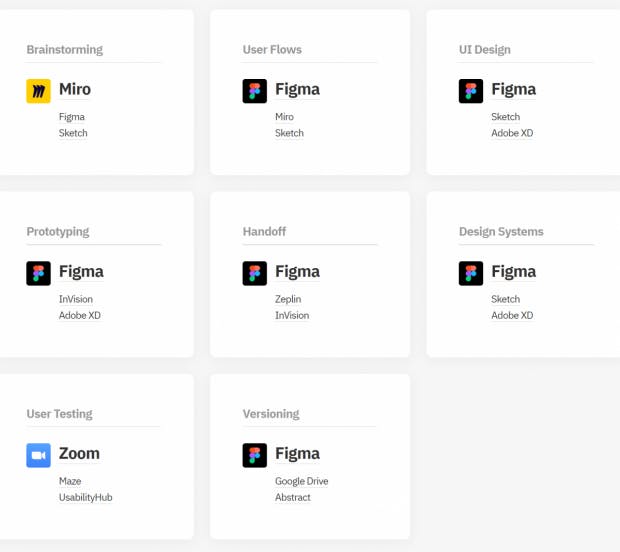This screenshot has height=552, width=620.
Task: Select the Figma icon under Prototyping
Action: [38, 273]
